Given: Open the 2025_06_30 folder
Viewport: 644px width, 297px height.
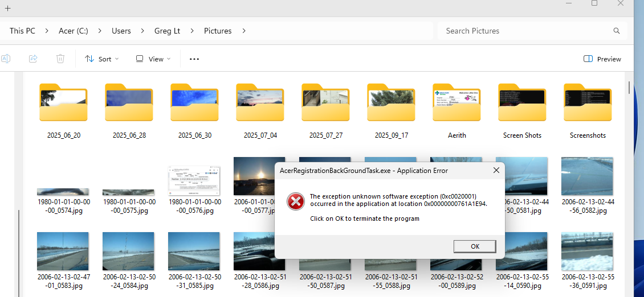Looking at the screenshot, I should click(x=195, y=102).
